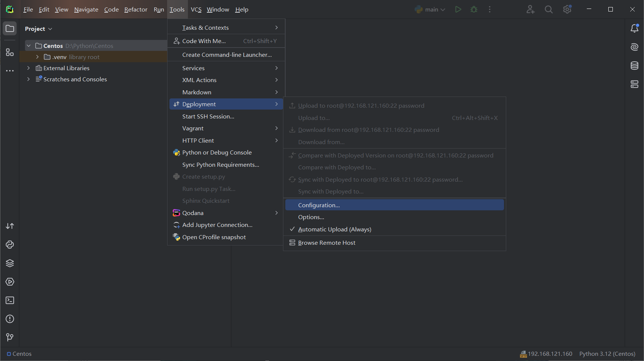Image resolution: width=644 pixels, height=361 pixels.
Task: Debug the main configuration
Action: 474,9
